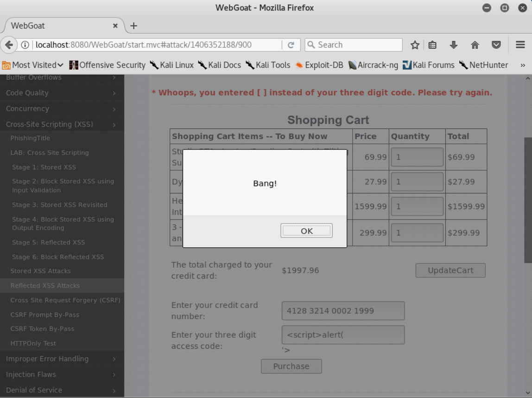
Task: Open HTTPOnly Test lesson
Action: click(x=33, y=343)
